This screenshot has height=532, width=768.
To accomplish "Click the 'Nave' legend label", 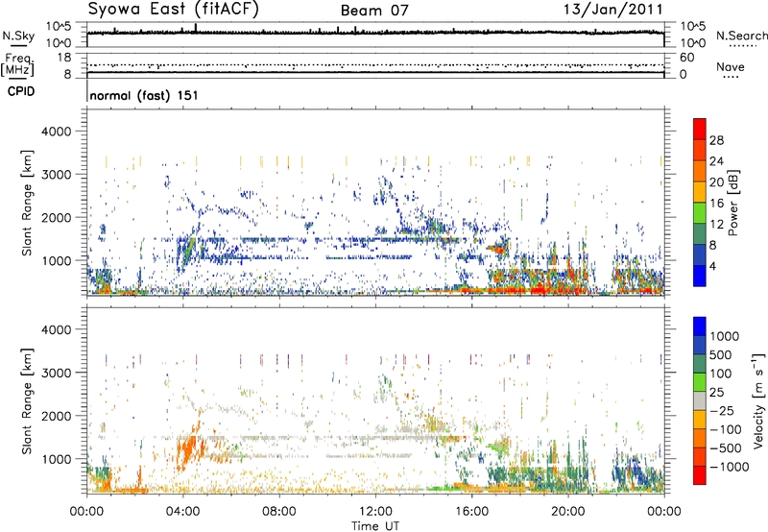I will click(x=731, y=66).
